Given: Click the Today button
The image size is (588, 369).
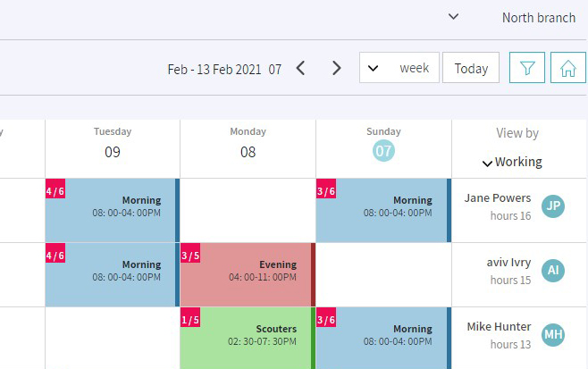Looking at the screenshot, I should coord(471,68).
